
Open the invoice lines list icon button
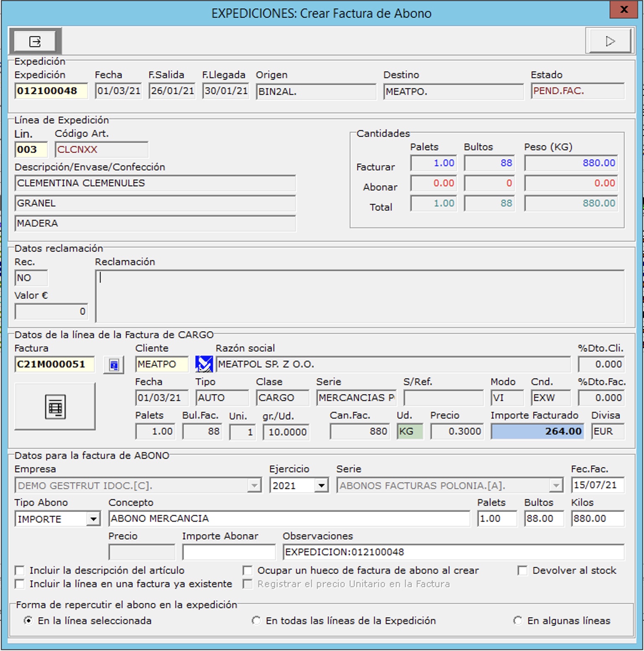(55, 406)
